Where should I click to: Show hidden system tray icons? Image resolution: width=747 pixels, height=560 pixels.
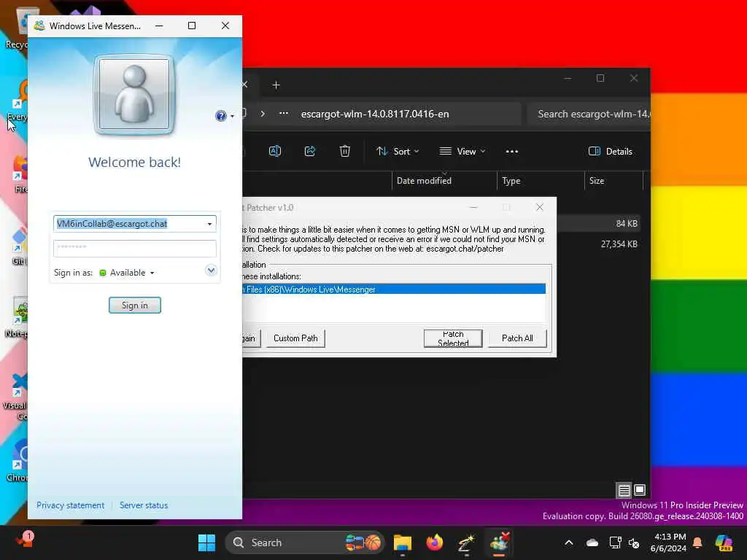569,542
